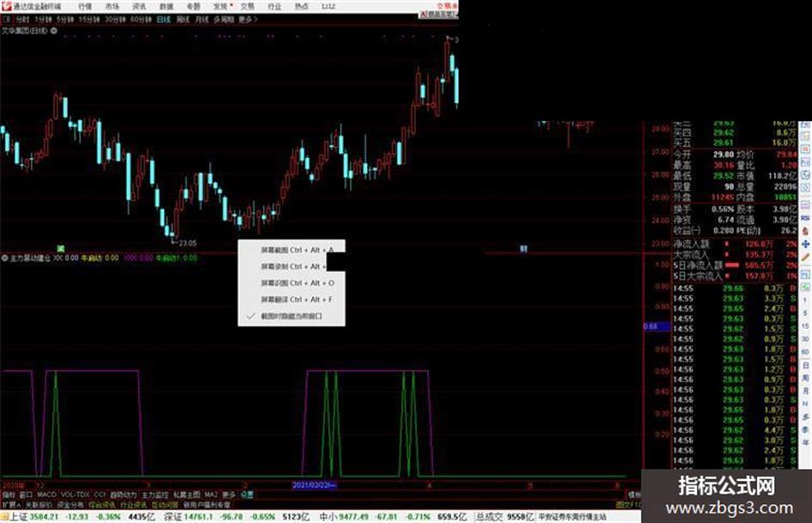This screenshot has width=812, height=523.
Task: Click the 2021/02/22 date marker on timeline
Action: (314, 485)
